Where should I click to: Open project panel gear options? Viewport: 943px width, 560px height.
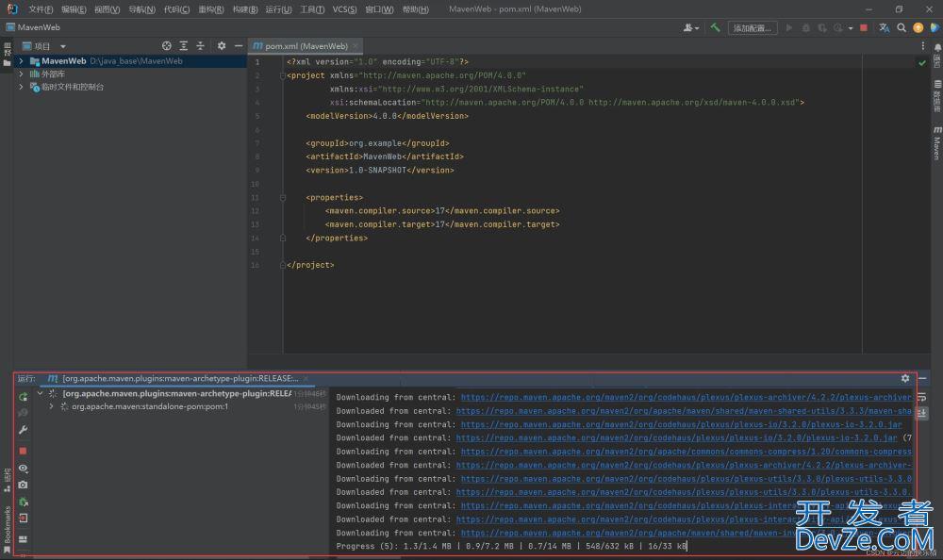coord(222,45)
